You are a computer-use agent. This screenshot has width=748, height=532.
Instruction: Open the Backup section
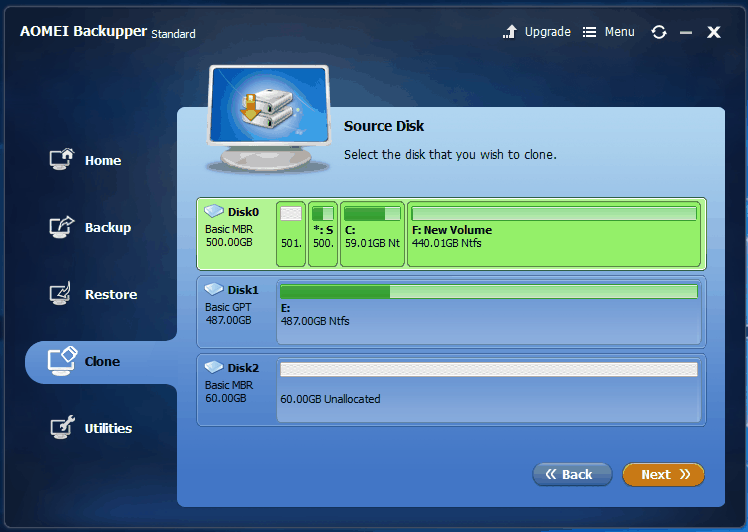pyautogui.click(x=108, y=228)
